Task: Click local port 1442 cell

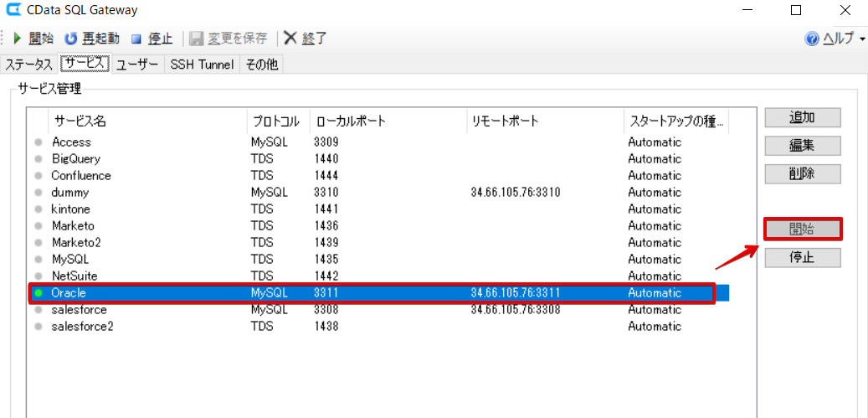Action: (326, 276)
